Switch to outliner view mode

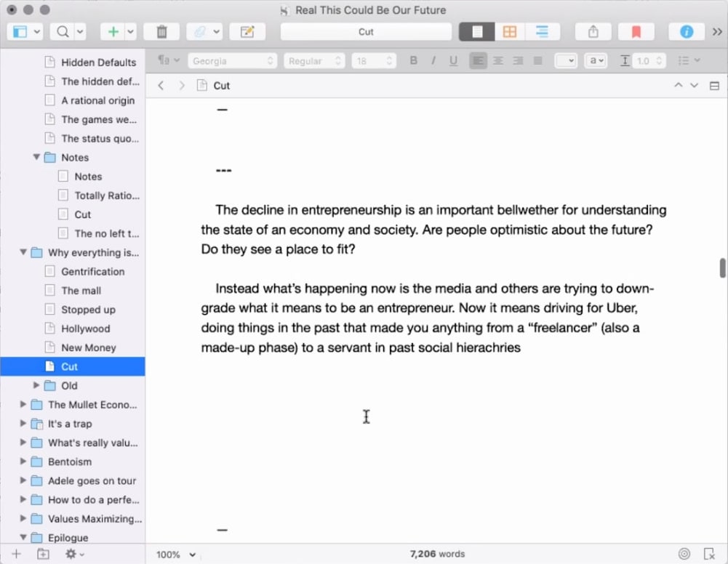click(x=542, y=32)
